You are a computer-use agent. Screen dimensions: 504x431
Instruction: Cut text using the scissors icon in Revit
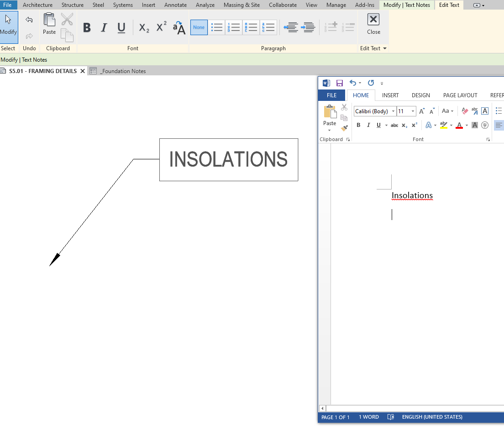click(67, 19)
